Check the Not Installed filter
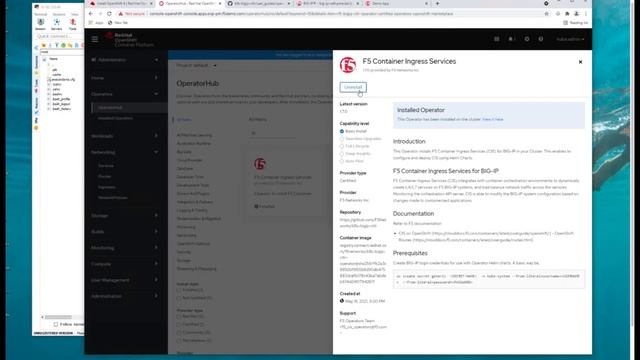This screenshot has height=360, width=640. (179, 298)
